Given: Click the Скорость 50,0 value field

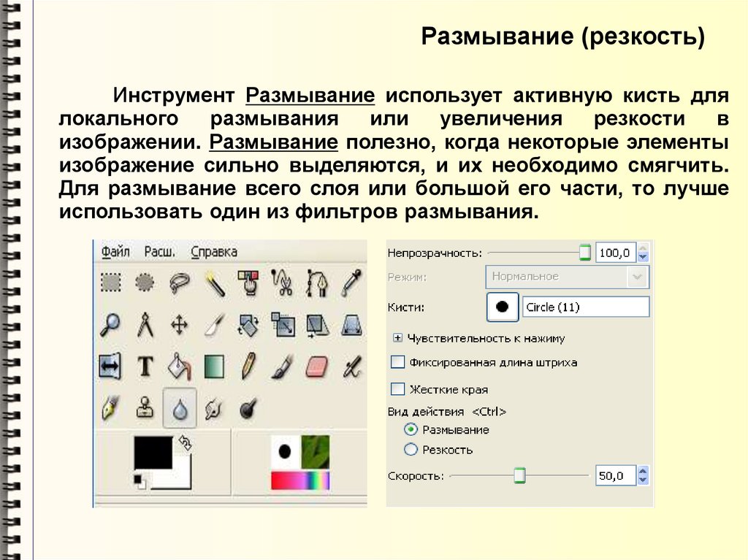Looking at the screenshot, I should point(616,475).
